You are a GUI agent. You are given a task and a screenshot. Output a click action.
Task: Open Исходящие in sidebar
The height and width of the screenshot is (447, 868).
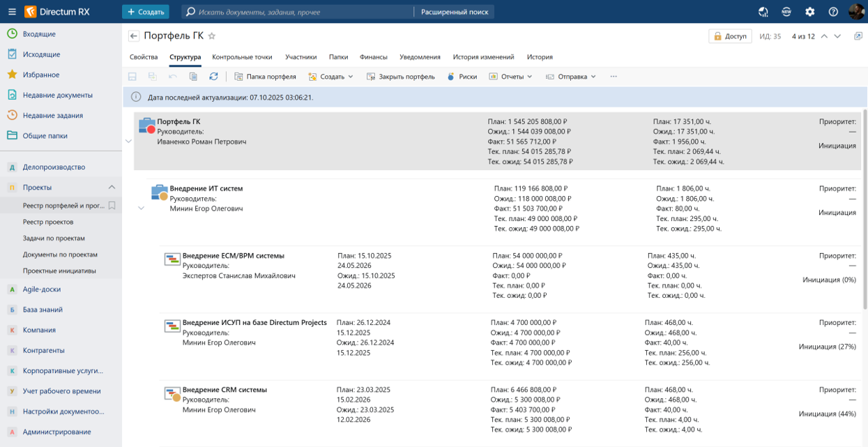pyautogui.click(x=61, y=54)
